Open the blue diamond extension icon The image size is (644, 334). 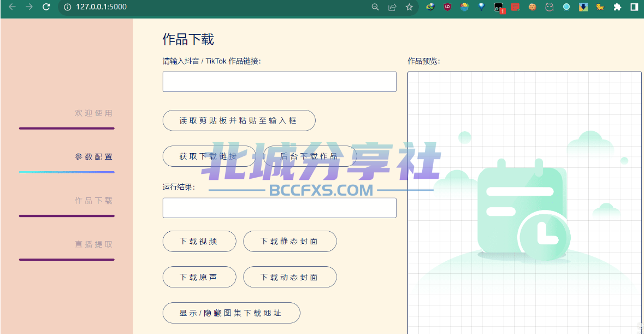tap(481, 7)
